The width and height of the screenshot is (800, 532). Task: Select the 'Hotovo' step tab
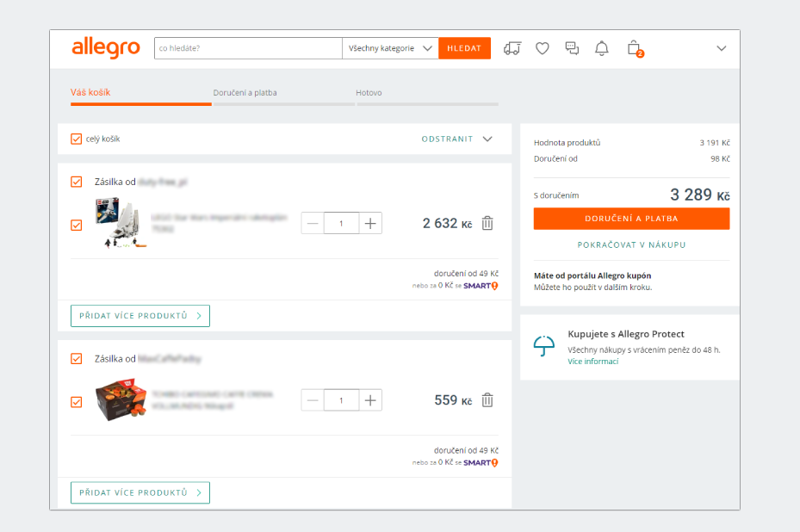point(369,93)
